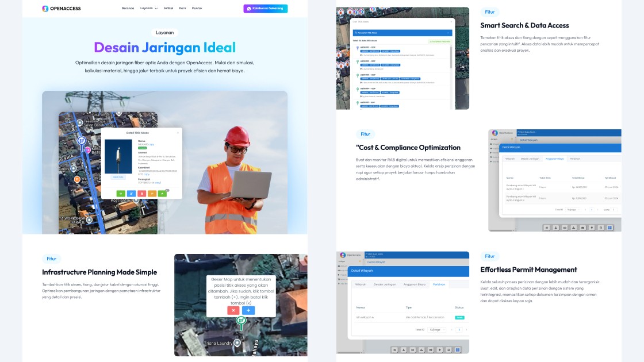Viewport: 644px width, 362px height.
Task: Click the red cancel X button on map prompt
Action: click(233, 310)
